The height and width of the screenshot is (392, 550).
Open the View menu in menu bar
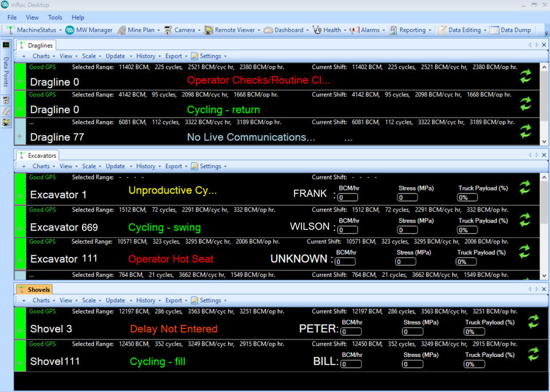pyautogui.click(x=32, y=18)
